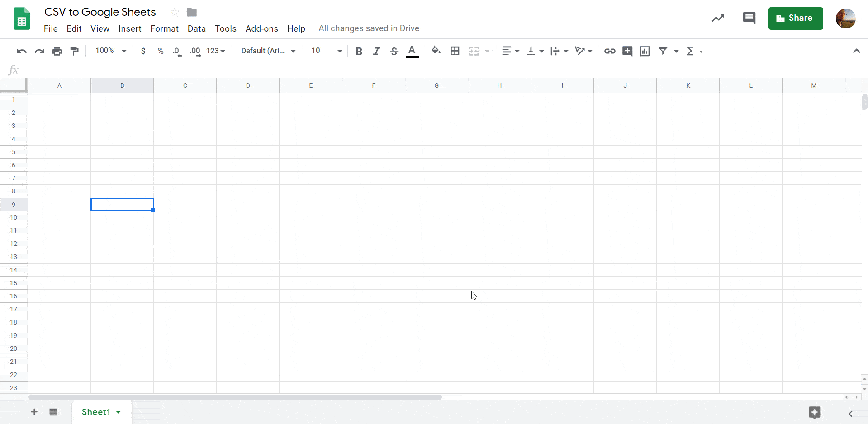Toggle italic formatting
Viewport: 868px width, 424px height.
[376, 51]
